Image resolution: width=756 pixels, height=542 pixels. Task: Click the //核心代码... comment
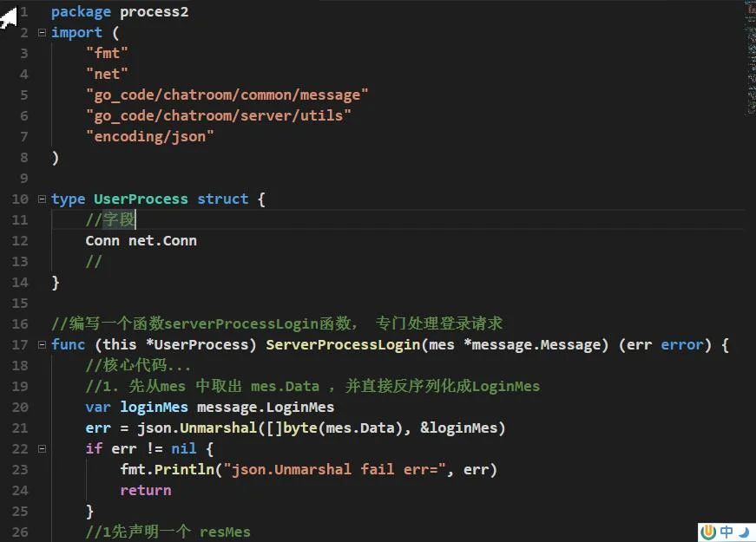point(138,365)
